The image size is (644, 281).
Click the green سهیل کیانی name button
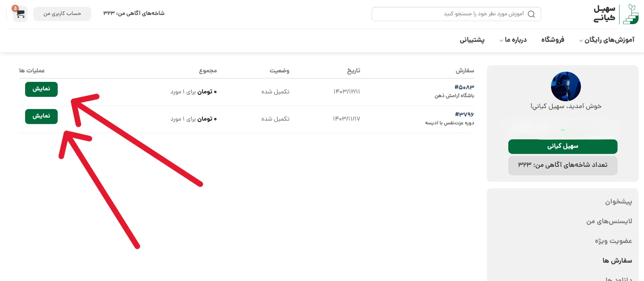[x=563, y=146]
